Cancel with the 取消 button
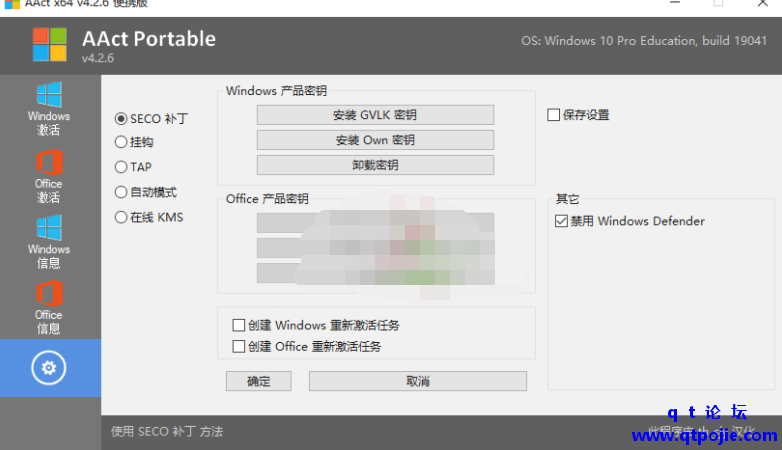 click(x=417, y=381)
